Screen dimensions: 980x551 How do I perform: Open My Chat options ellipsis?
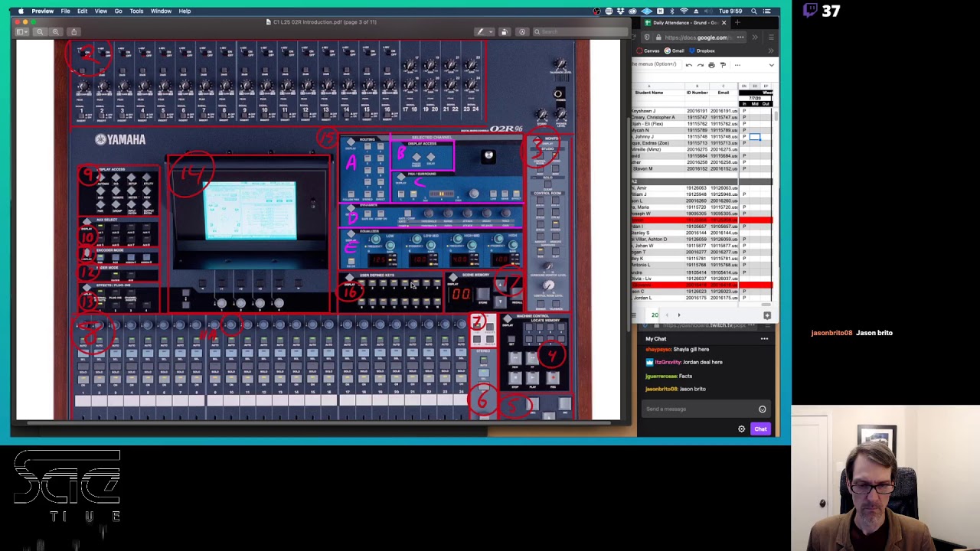coord(764,339)
